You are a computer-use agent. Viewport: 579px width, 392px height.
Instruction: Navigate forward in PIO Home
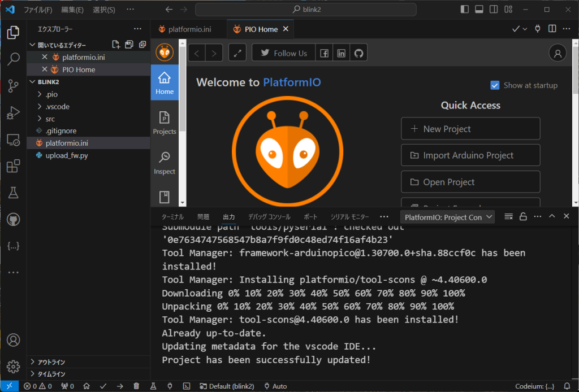(214, 53)
